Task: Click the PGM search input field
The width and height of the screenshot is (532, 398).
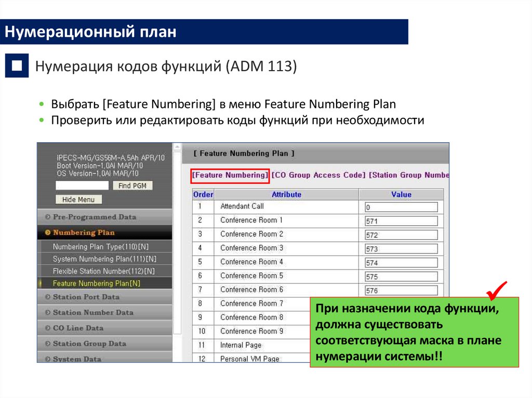Action: tap(82, 185)
